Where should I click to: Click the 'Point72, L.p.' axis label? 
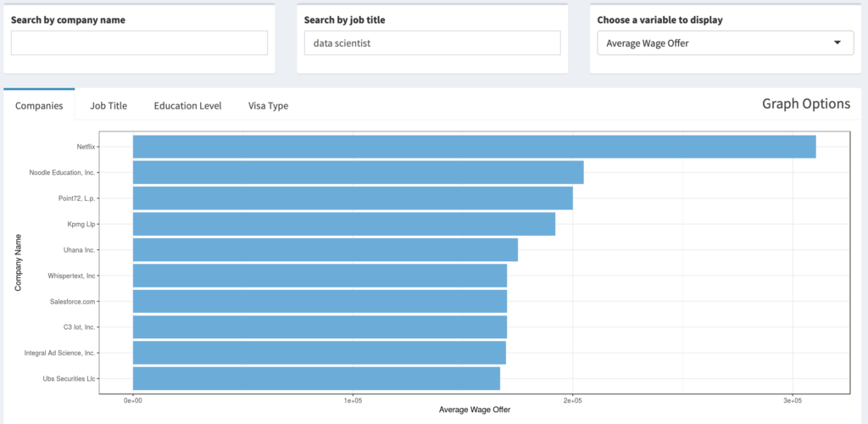[77, 198]
